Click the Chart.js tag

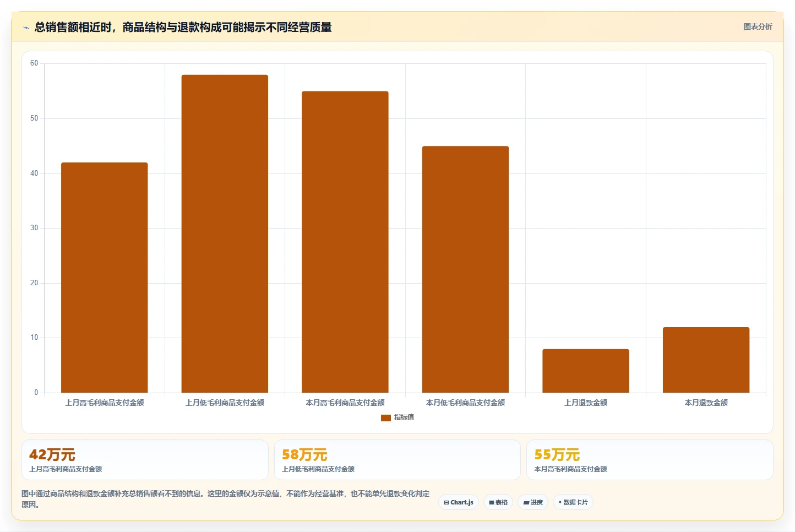click(x=459, y=502)
